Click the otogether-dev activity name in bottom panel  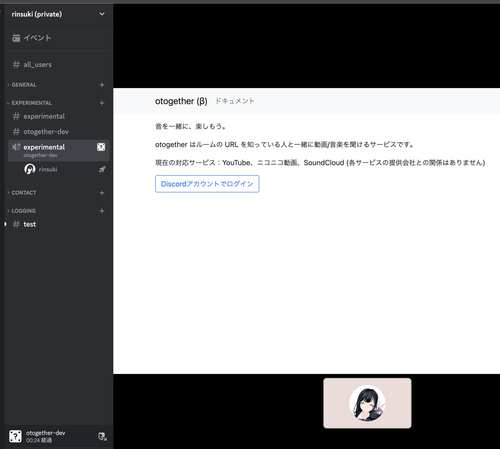[x=46, y=433]
